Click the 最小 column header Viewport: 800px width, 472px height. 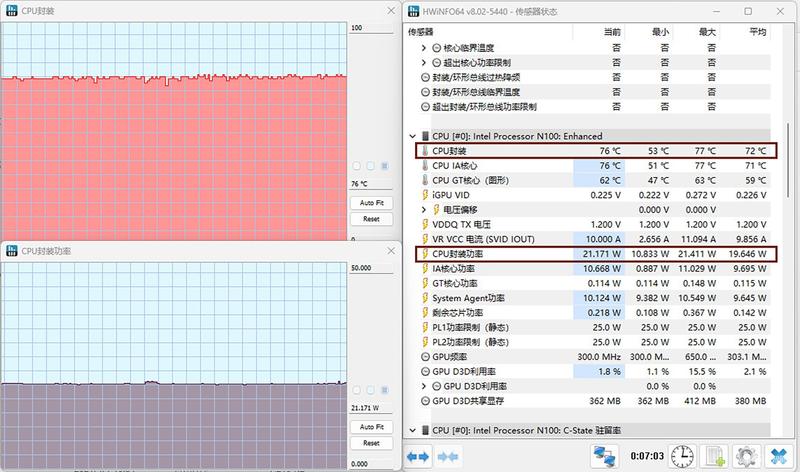point(660,32)
